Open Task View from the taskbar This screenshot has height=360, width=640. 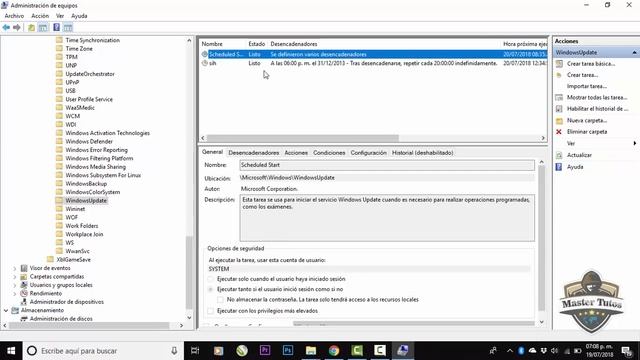[195, 351]
